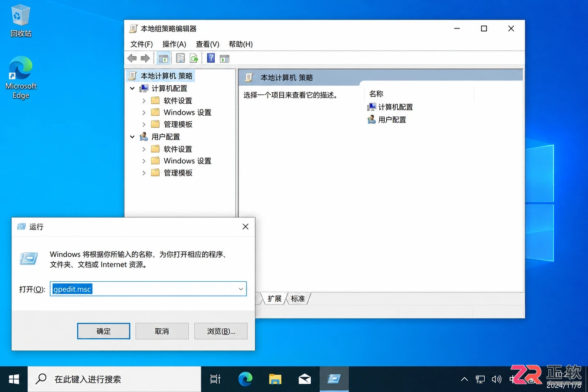588x392 pixels.
Task: Select 计算机配置 icon in the right pane list
Action: (372, 107)
